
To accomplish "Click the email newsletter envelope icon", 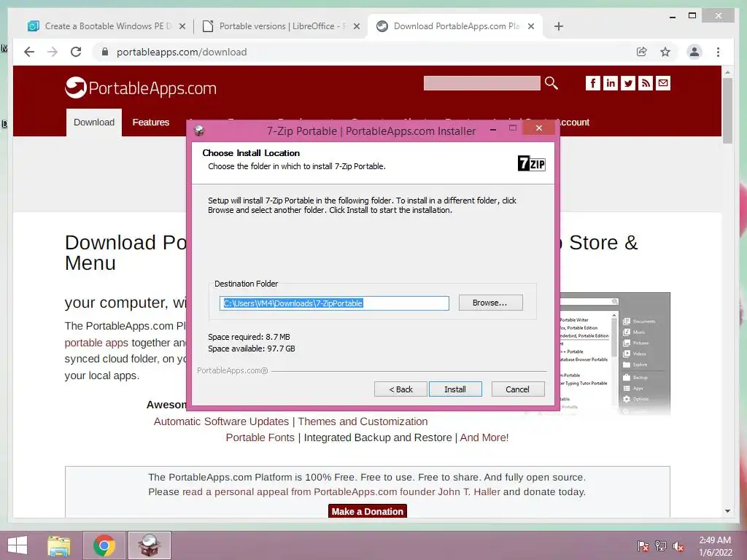I will (x=663, y=83).
